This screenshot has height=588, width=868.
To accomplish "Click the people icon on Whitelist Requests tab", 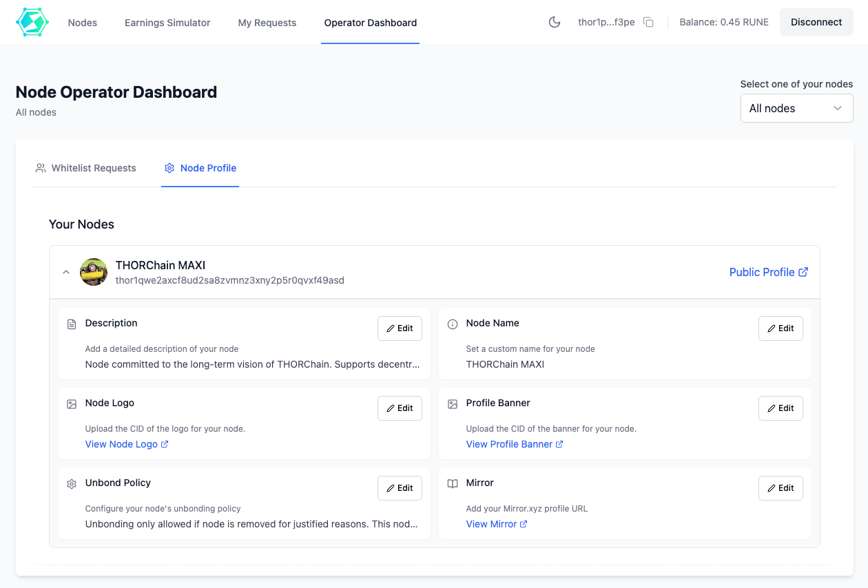I will [41, 168].
